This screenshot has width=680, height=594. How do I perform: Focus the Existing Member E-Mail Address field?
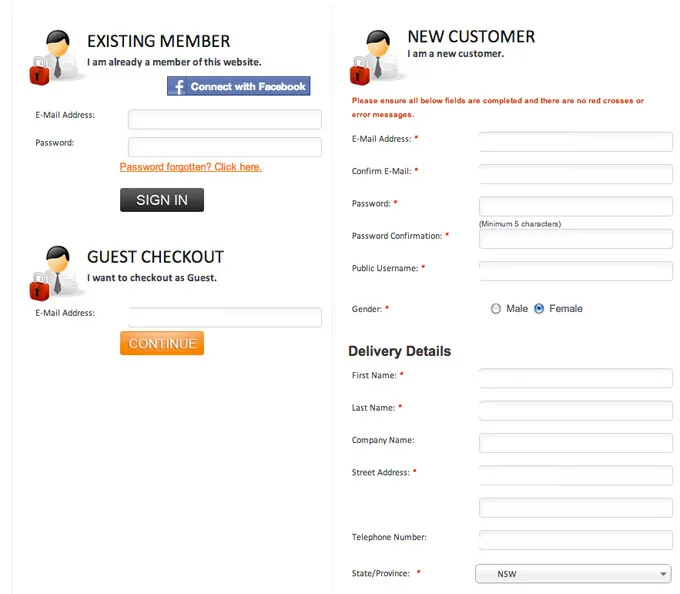tap(225, 120)
